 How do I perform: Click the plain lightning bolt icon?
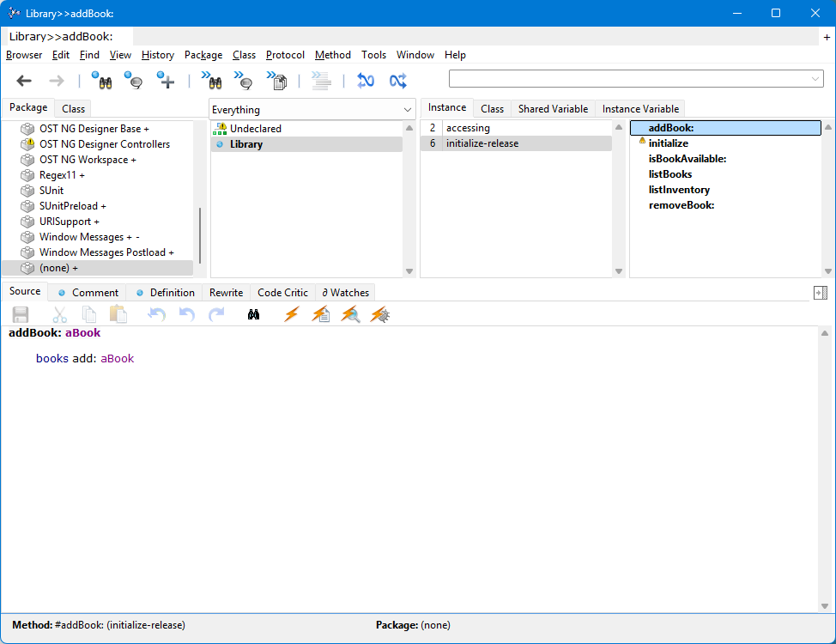[291, 314]
